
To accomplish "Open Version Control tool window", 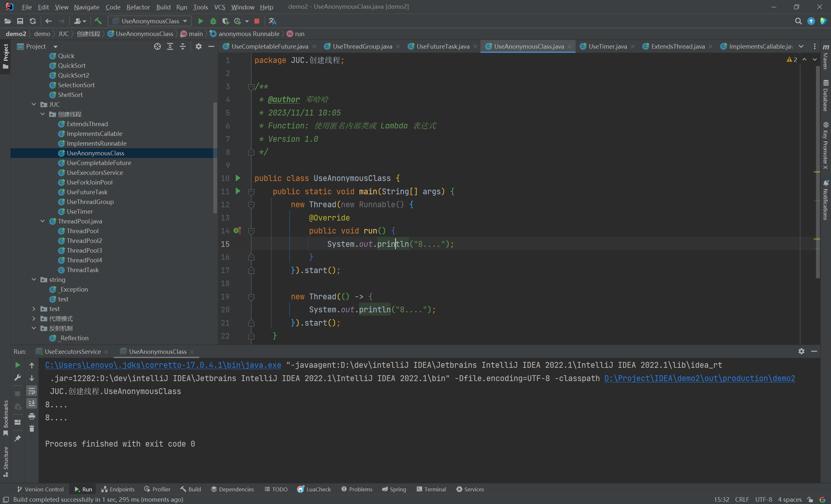I will 40,489.
